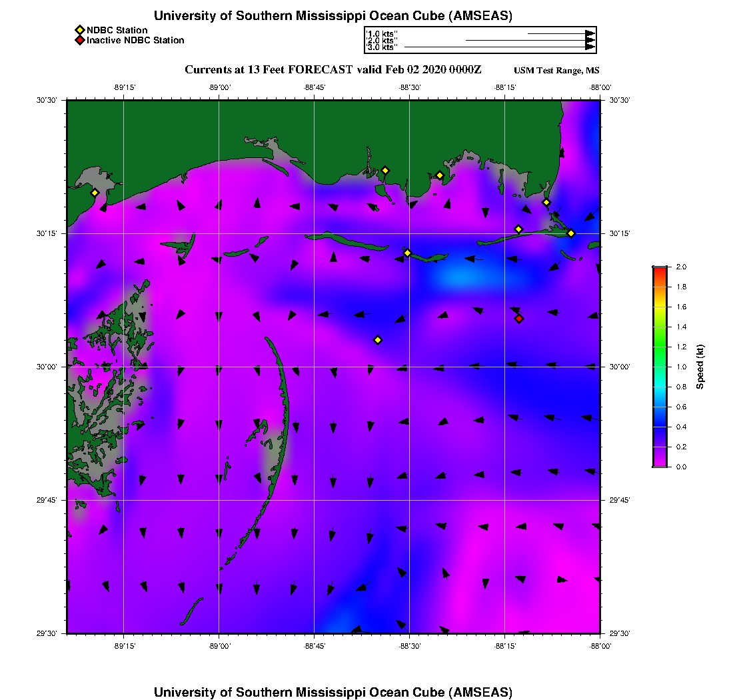Click the top-axis '-89°00'' longitude label
This screenshot has height=700, width=733.
click(x=219, y=87)
